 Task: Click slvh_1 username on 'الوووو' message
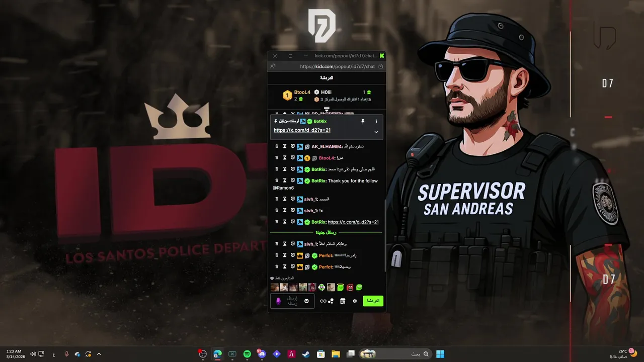coord(310,199)
